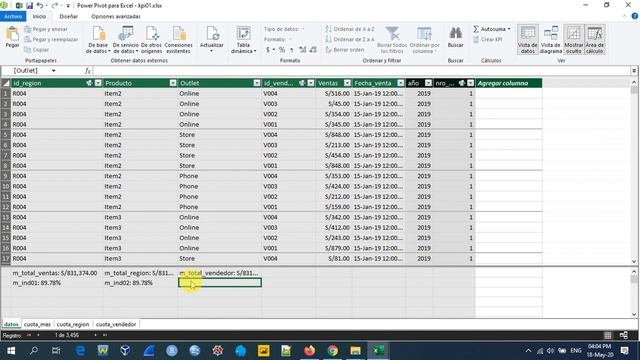Click the data grid vertical scrollbar
640x360 pixels.
[634, 171]
